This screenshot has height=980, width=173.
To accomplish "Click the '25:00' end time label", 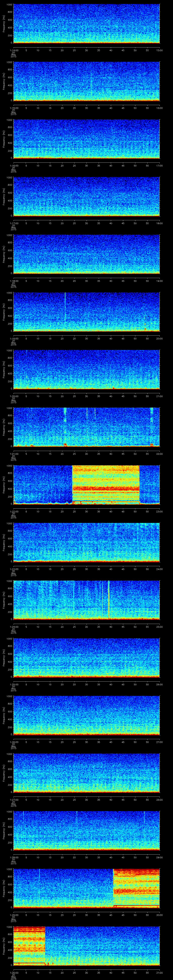I will click(160, 627).
